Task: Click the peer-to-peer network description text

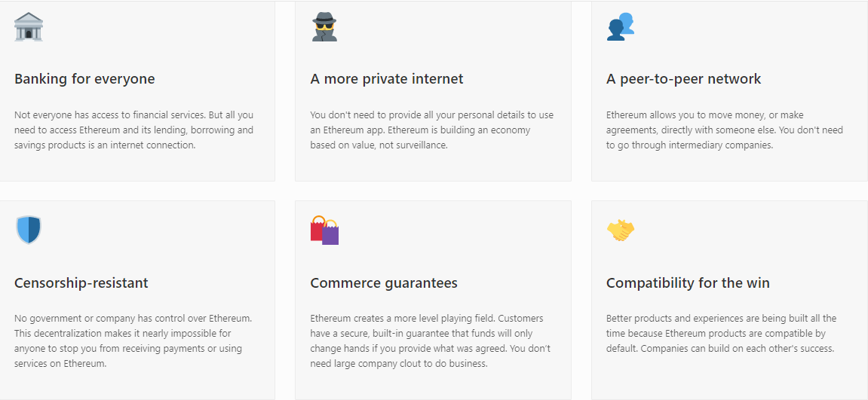Action: click(x=724, y=130)
